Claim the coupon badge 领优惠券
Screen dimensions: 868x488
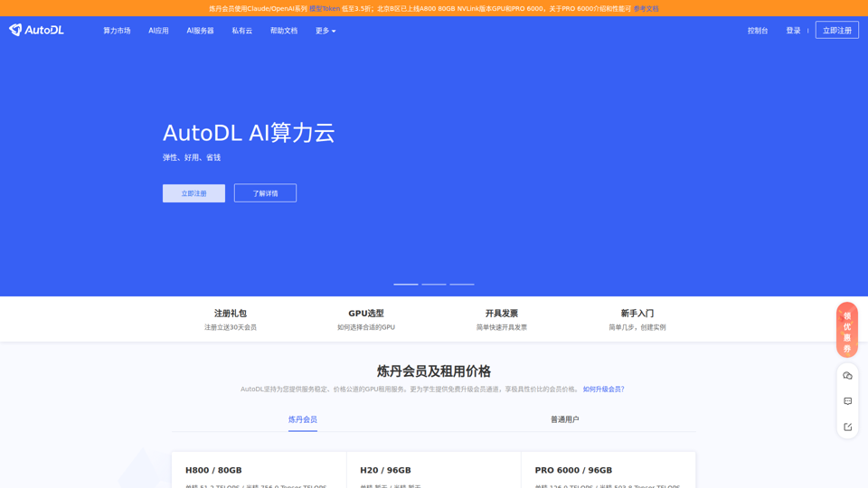click(x=847, y=330)
